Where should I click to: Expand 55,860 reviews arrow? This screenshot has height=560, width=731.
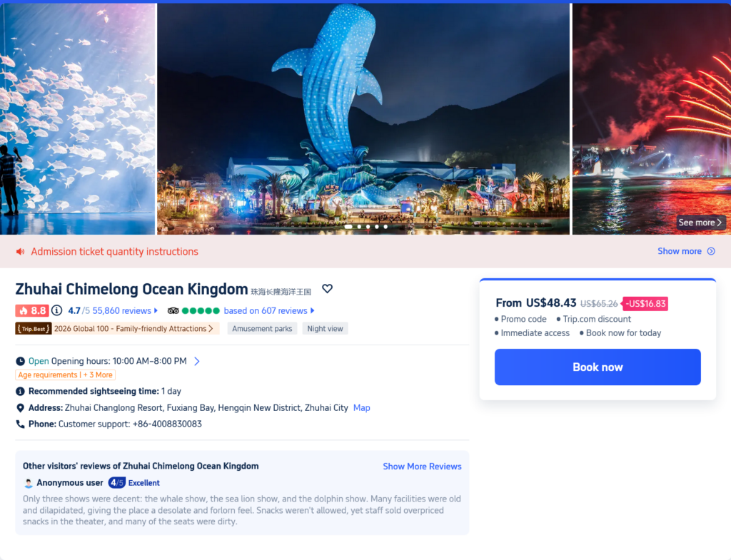(156, 311)
